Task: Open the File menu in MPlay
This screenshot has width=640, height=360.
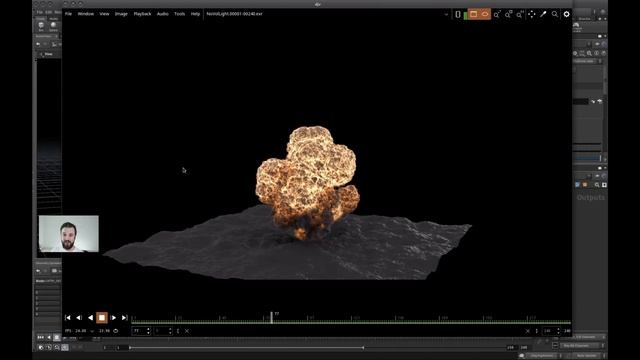Action: tap(68, 14)
